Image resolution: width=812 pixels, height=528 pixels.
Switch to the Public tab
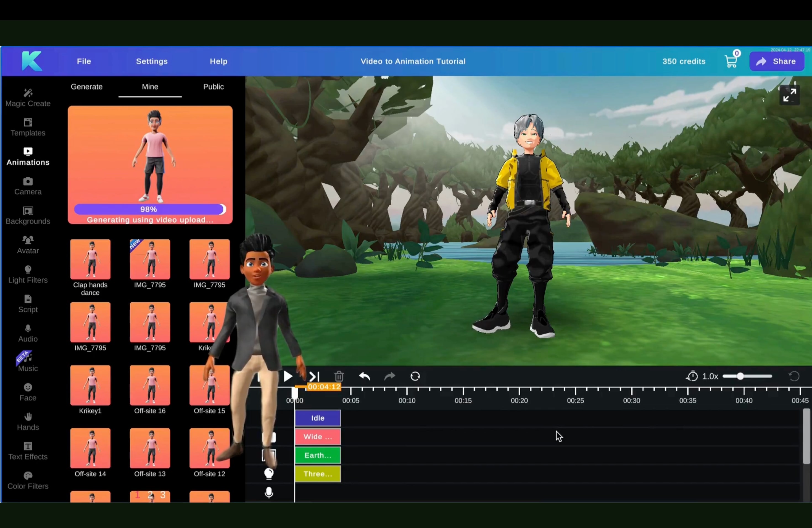click(213, 87)
